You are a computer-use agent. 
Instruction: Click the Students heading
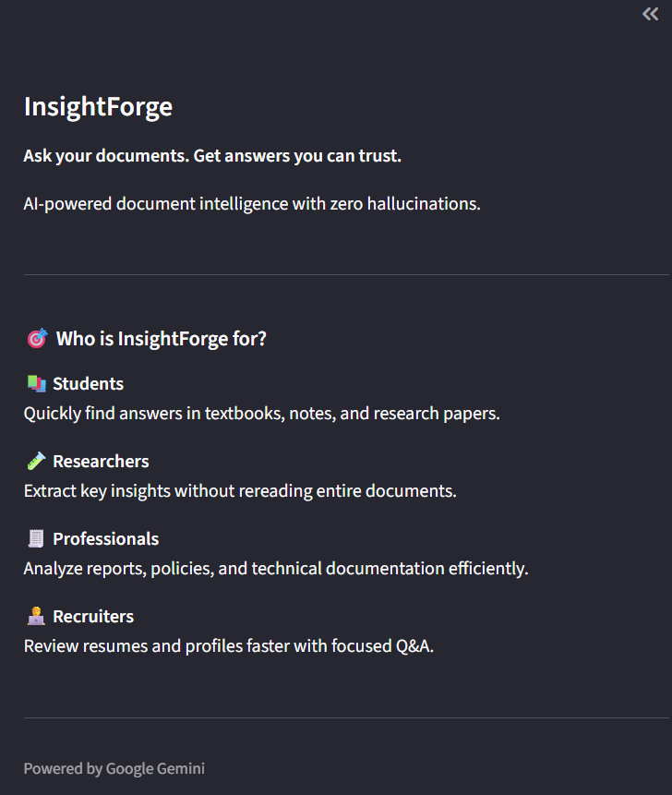(89, 384)
